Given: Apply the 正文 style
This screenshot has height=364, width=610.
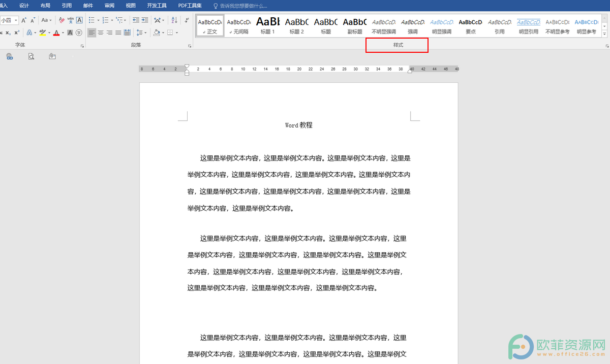Looking at the screenshot, I should [210, 25].
